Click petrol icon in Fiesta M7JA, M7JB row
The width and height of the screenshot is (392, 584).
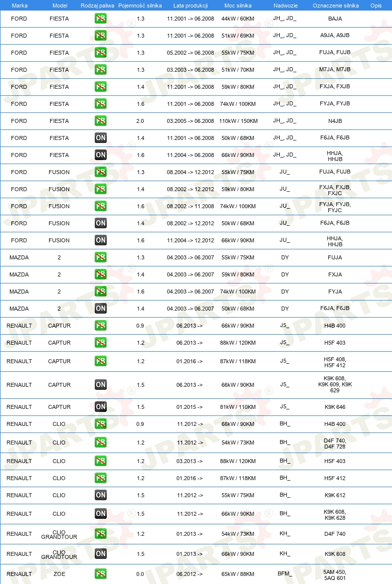tap(101, 70)
